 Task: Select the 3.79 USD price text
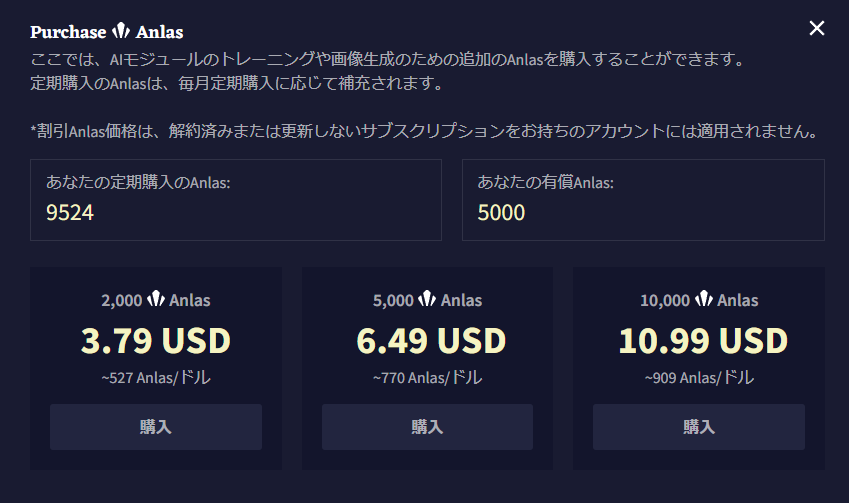pos(156,341)
